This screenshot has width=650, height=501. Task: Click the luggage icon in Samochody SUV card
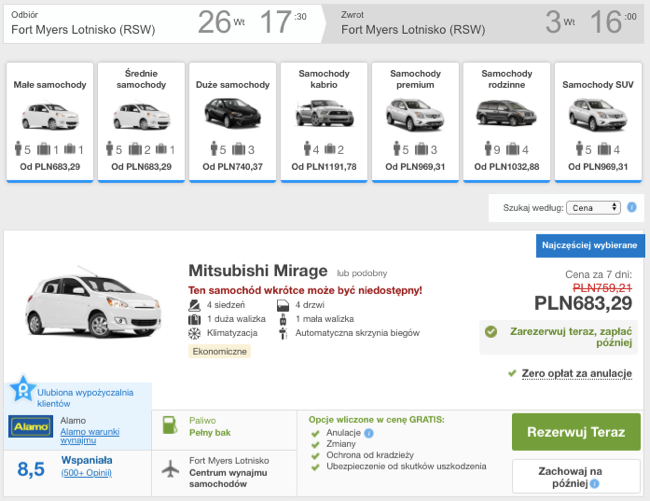coord(604,149)
